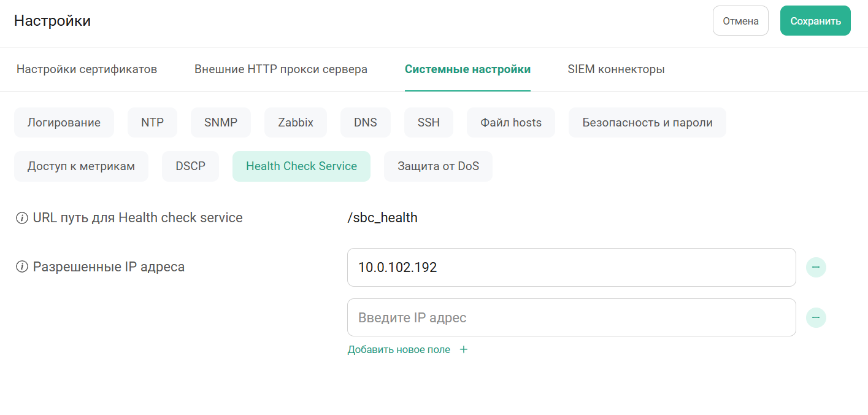The height and width of the screenshot is (415, 868).
Task: Focus the empty Введите IP адрес field
Action: point(572,317)
